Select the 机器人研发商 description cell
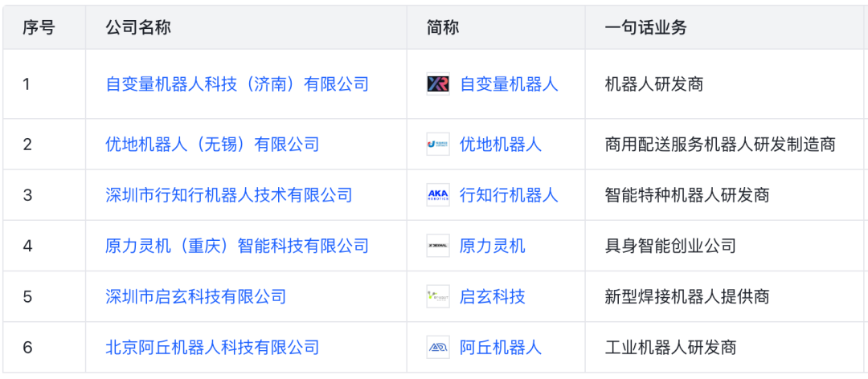This screenshot has height=379, width=868. (x=725, y=84)
